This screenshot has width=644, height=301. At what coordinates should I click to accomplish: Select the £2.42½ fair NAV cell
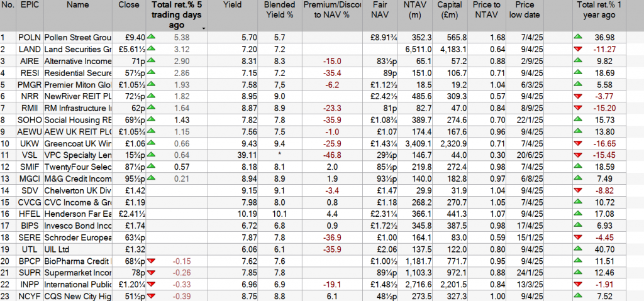tap(380, 96)
